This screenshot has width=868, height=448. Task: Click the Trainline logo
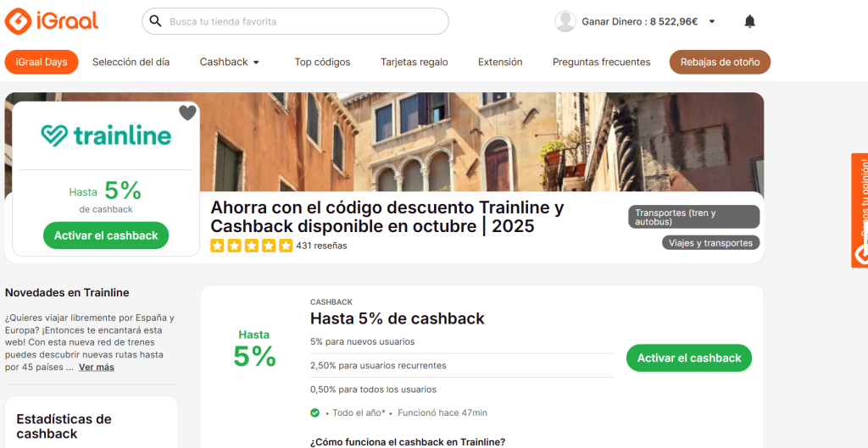(x=106, y=136)
